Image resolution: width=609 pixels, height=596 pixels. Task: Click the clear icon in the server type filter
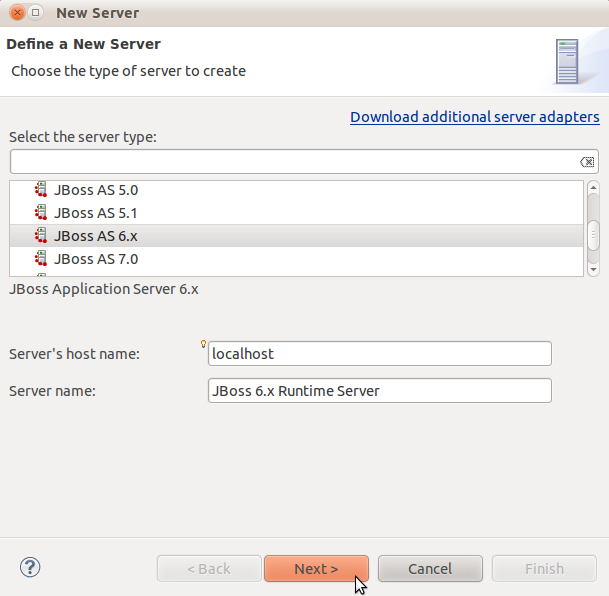[x=587, y=162]
